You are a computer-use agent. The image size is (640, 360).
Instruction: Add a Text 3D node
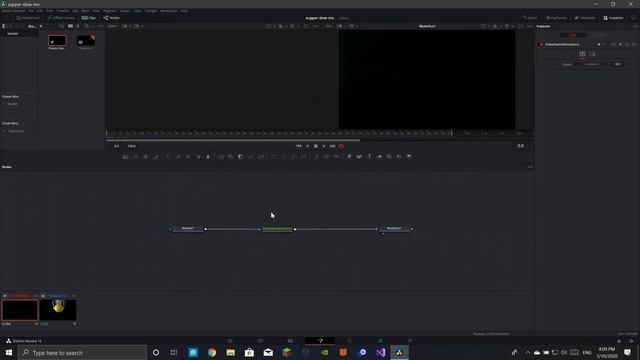(369, 157)
